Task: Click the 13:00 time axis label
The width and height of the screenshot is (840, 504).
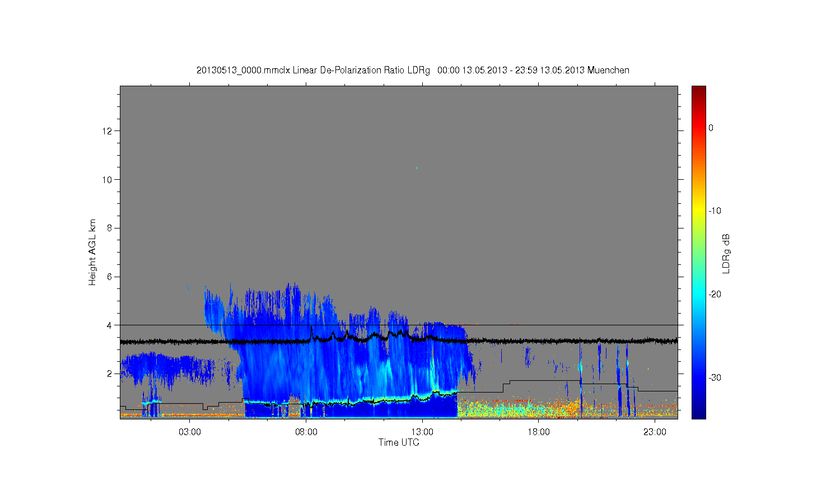Action: pos(422,432)
